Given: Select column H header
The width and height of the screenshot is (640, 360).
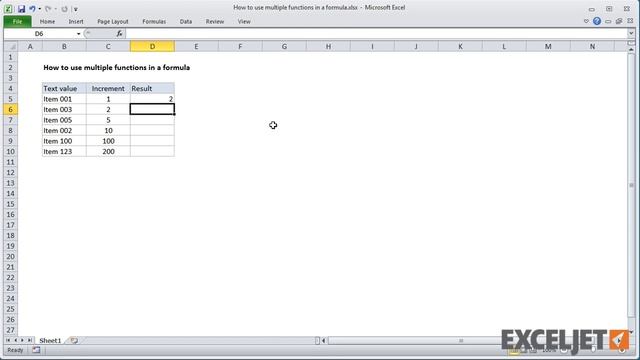Looking at the screenshot, I should click(x=328, y=47).
